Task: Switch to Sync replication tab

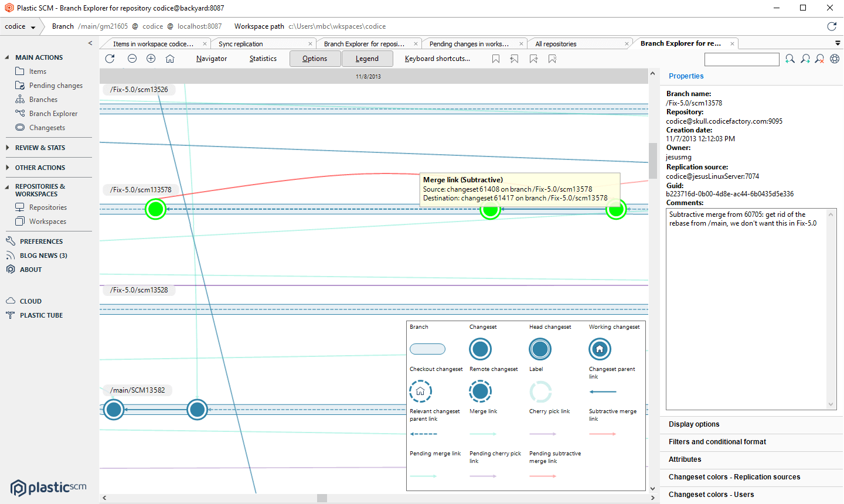Action: click(x=240, y=44)
